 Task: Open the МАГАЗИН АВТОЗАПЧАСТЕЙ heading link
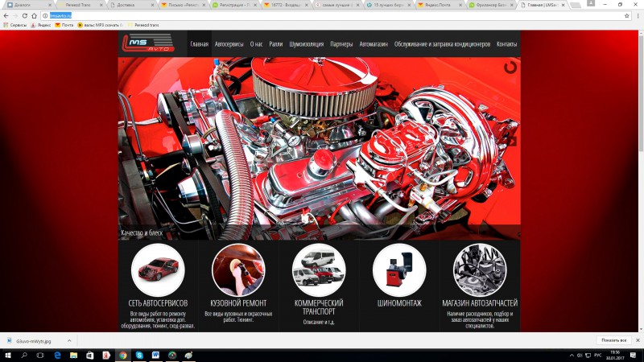click(480, 303)
